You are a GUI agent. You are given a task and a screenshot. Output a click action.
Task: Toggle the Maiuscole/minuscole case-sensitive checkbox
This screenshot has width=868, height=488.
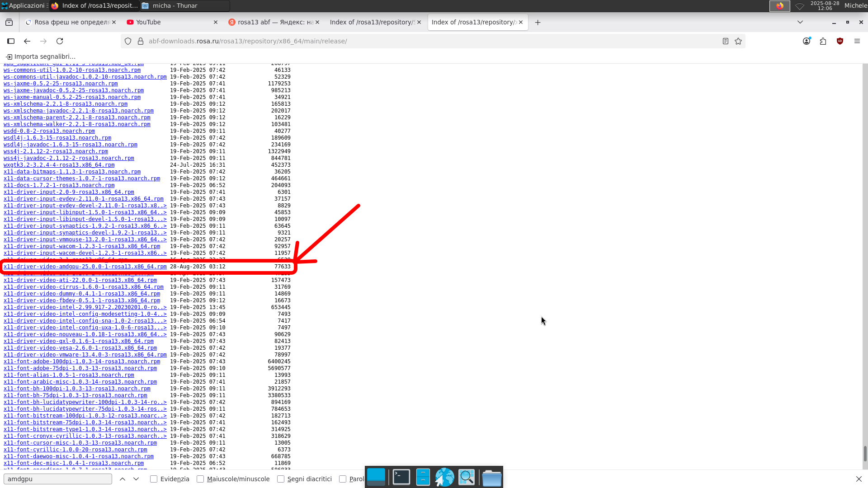200,479
